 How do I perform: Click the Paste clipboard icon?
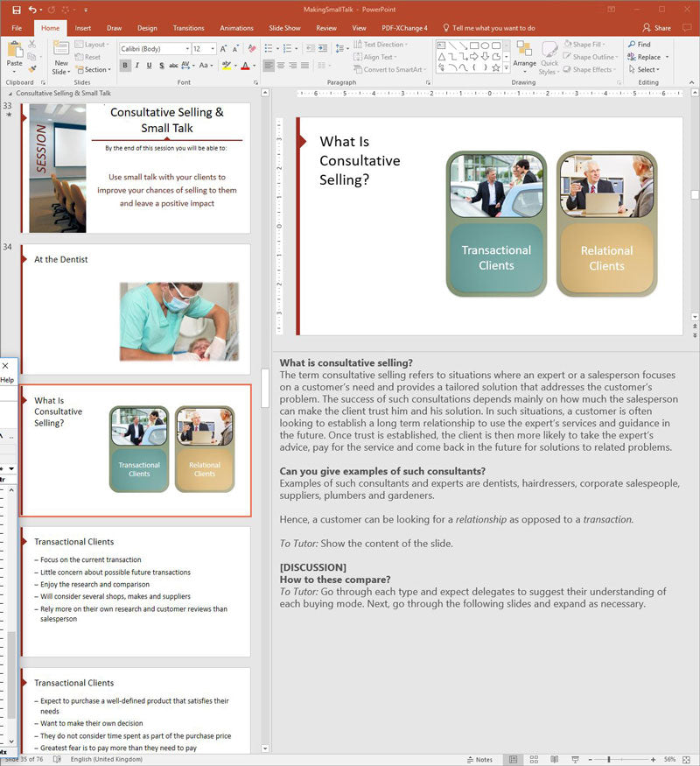pos(15,50)
